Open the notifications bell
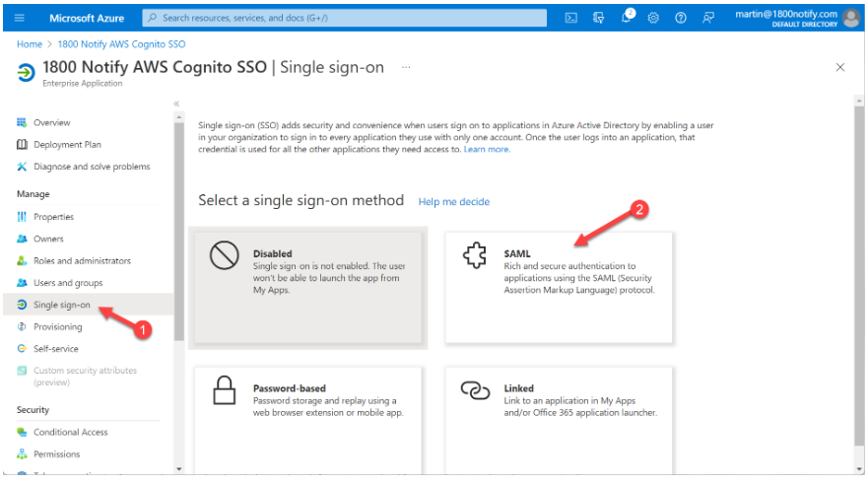The width and height of the screenshot is (868, 484). [626, 17]
